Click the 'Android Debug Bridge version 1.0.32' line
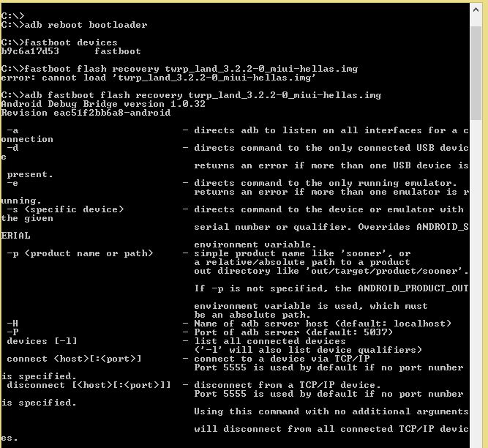 click(x=103, y=104)
